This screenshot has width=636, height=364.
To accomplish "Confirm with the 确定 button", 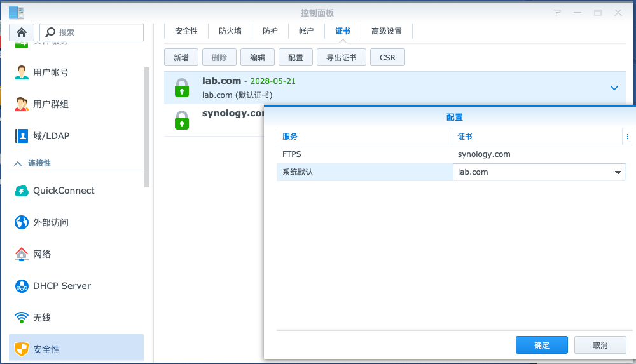I will [x=541, y=346].
